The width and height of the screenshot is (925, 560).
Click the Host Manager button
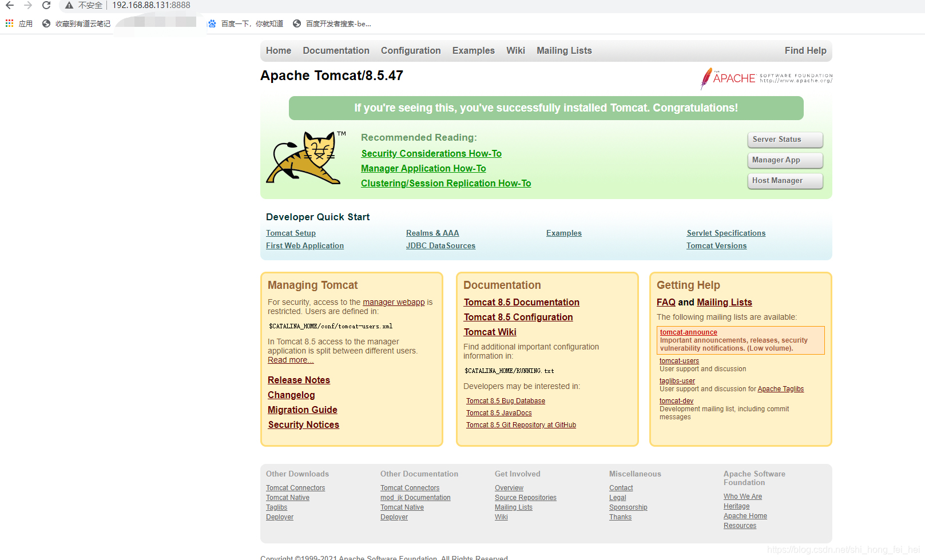click(785, 181)
